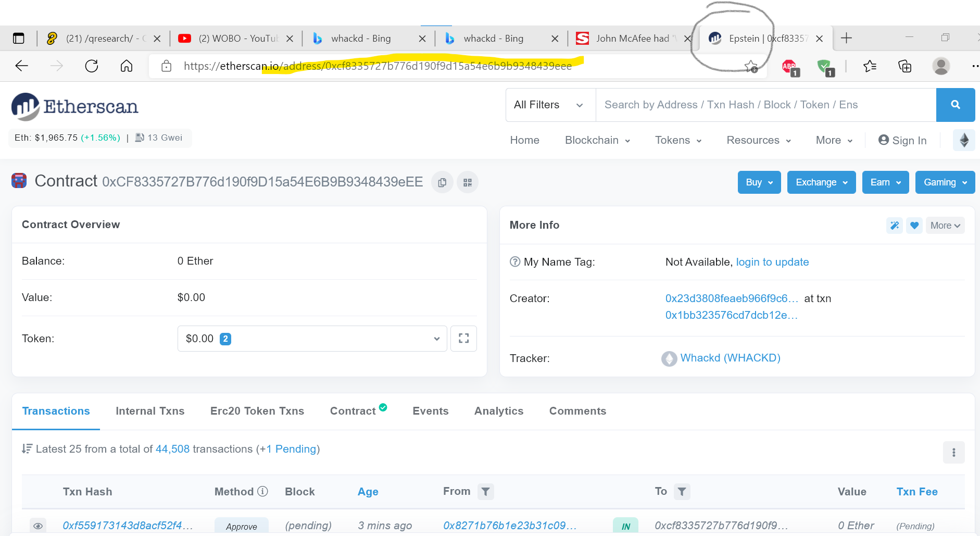Open the browser tab actions menu icon
980x536 pixels.
pyautogui.click(x=19, y=38)
